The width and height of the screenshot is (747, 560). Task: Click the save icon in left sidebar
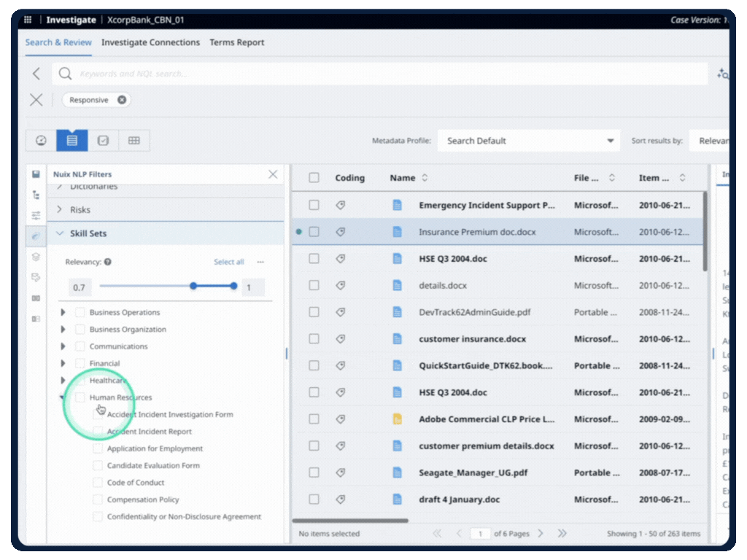36,175
